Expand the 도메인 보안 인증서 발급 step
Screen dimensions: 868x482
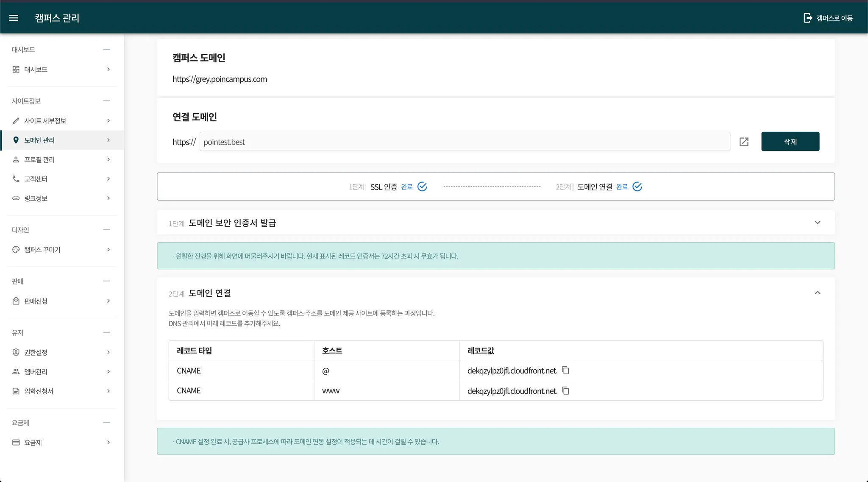(x=817, y=223)
